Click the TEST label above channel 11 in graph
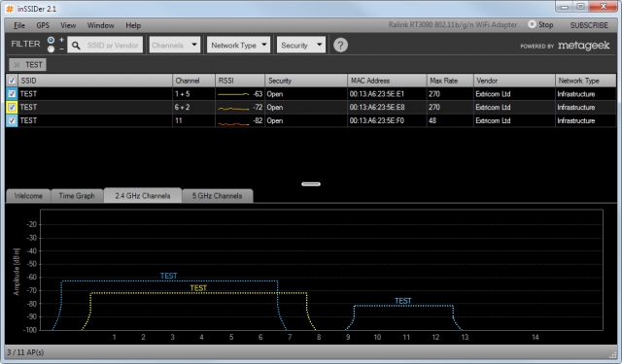The height and width of the screenshot is (364, 622). (403, 301)
